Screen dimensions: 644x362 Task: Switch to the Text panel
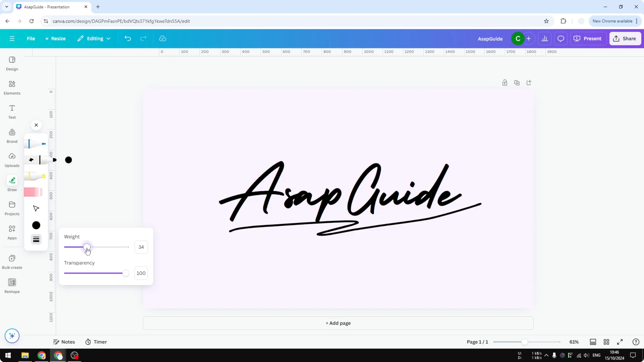[12, 112]
